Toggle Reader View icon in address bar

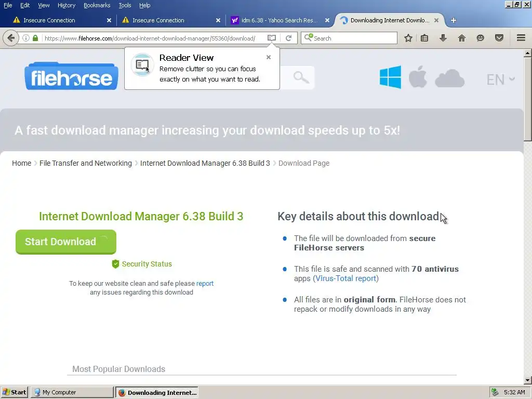[271, 38]
